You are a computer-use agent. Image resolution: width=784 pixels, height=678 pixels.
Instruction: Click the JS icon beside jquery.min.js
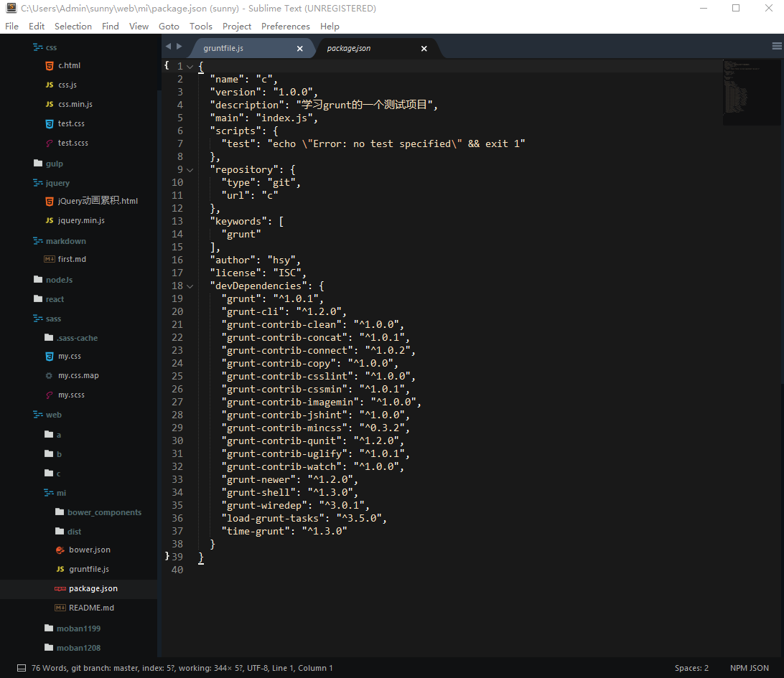coord(49,220)
